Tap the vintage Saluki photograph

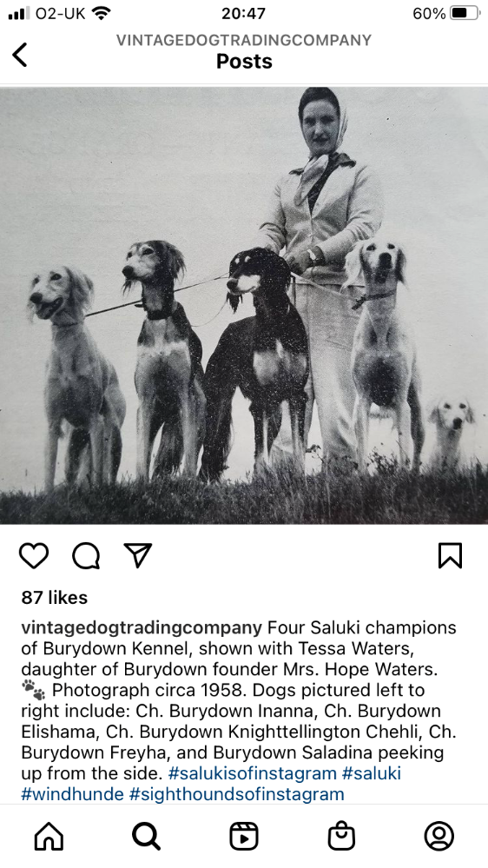tap(244, 305)
